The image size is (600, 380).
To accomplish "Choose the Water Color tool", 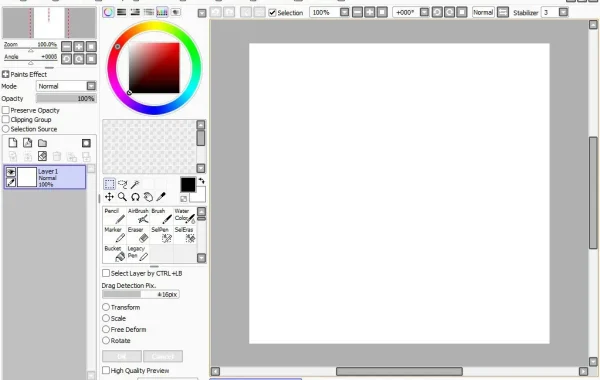I will pyautogui.click(x=185, y=216).
